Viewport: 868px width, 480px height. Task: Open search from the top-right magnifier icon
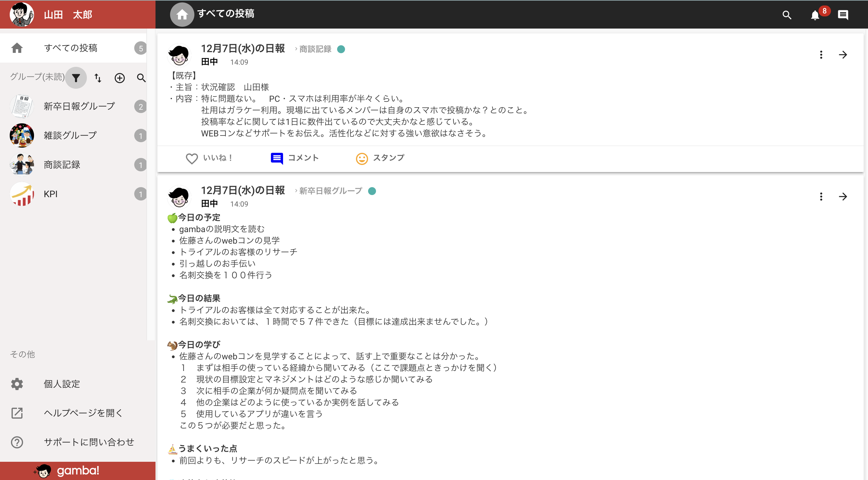point(787,15)
